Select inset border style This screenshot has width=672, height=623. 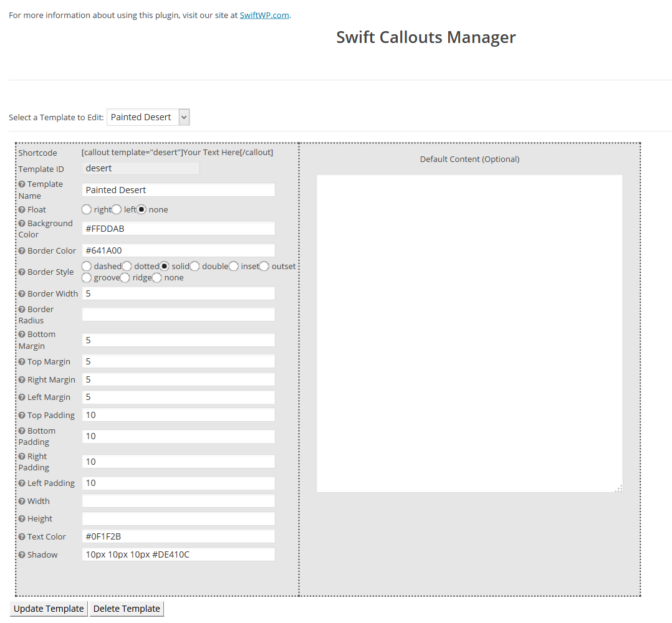tap(234, 266)
